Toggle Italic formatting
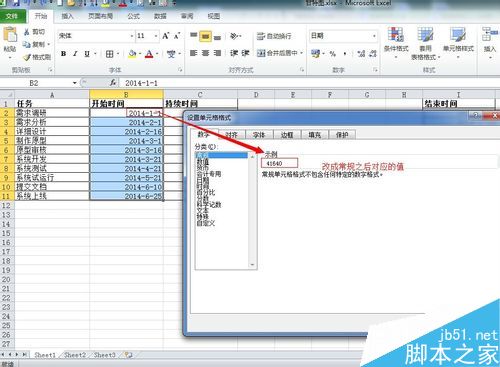This screenshot has width=500, height=367. (75, 54)
